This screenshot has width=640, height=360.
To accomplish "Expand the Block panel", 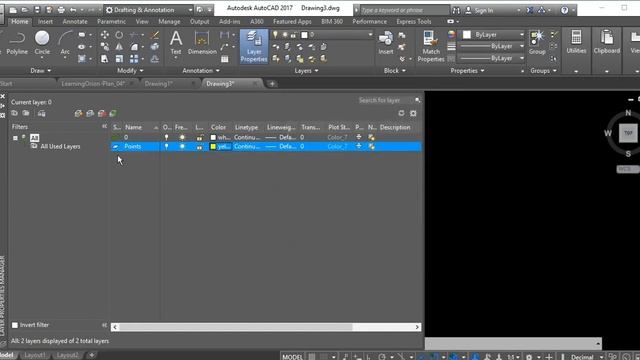I will click(x=395, y=71).
